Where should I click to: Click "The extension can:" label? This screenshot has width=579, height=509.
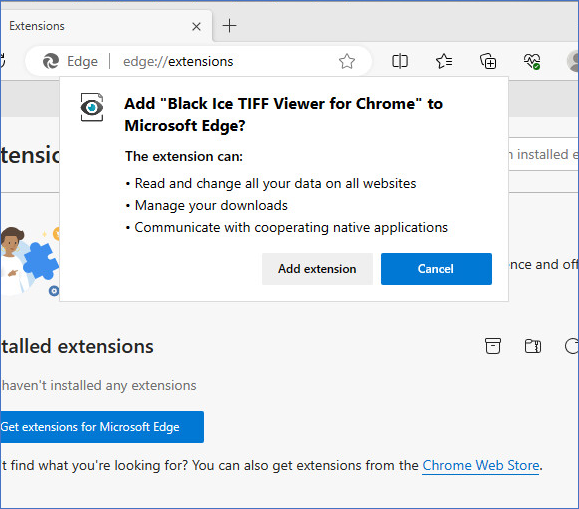tap(184, 156)
